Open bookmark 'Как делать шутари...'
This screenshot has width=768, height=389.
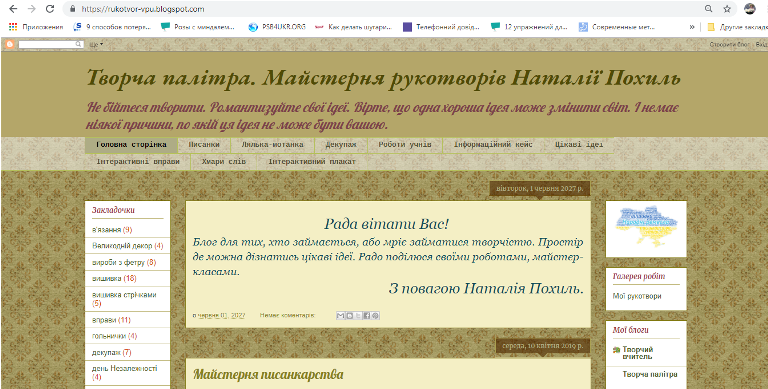353,27
